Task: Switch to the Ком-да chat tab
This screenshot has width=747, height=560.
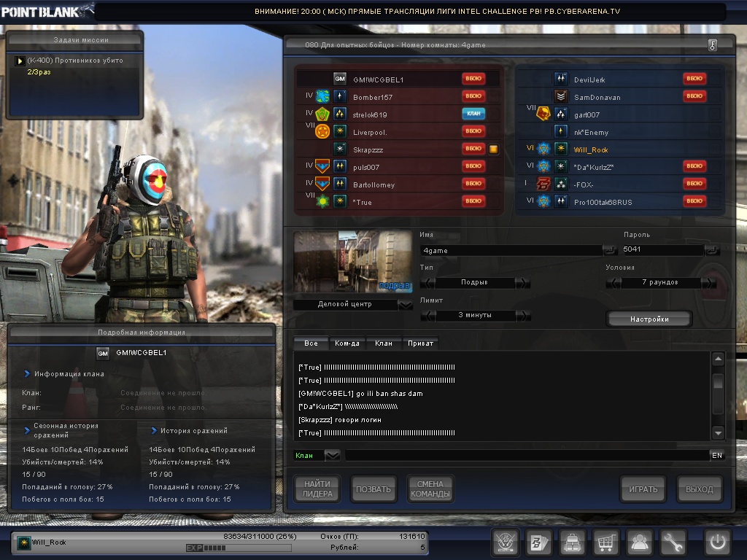Action: [x=347, y=343]
